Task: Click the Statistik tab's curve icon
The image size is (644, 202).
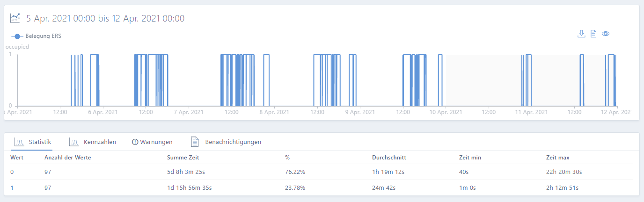Action: point(19,142)
